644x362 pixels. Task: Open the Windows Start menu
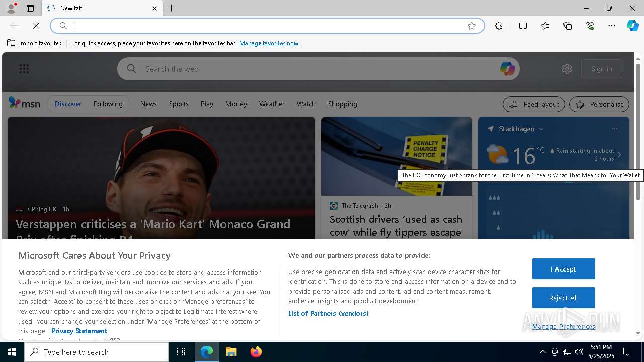click(12, 352)
